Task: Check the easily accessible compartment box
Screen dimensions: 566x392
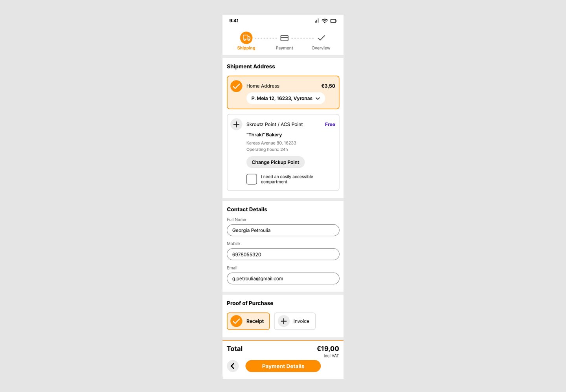Action: point(252,179)
